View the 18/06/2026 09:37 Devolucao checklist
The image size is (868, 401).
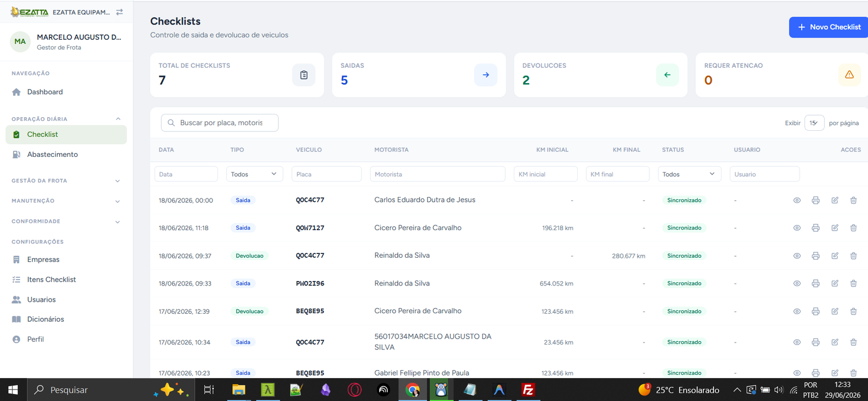point(797,256)
